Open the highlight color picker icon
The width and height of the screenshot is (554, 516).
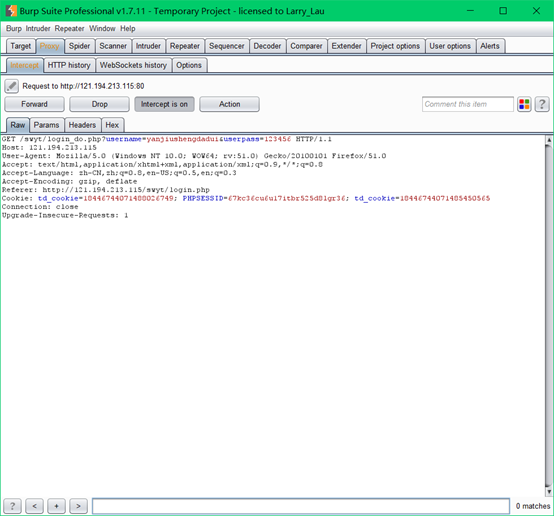pos(524,104)
